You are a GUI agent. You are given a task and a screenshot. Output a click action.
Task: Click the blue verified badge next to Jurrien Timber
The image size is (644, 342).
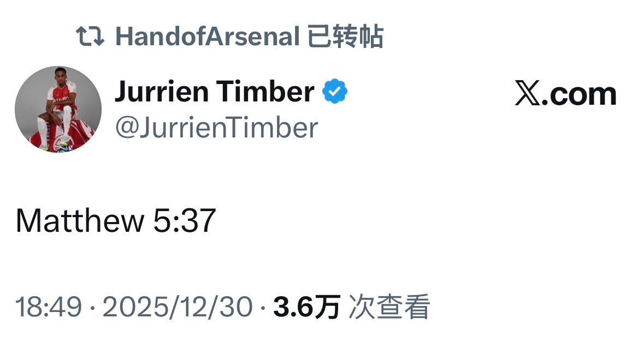point(334,90)
